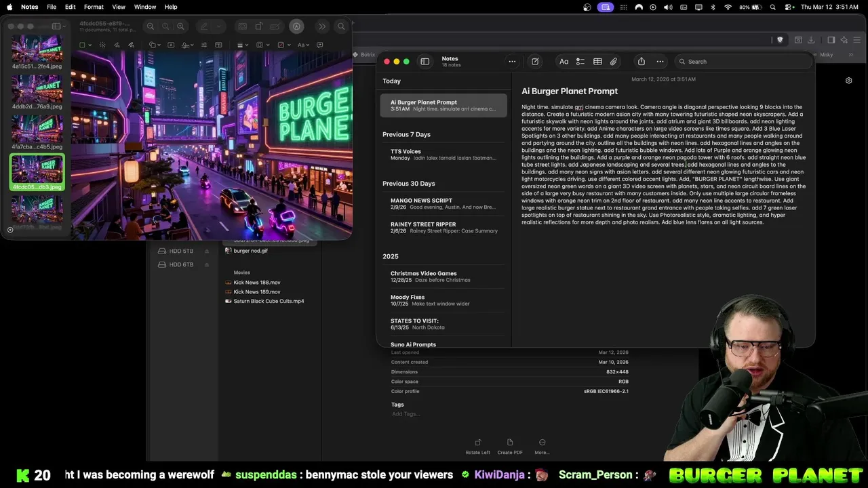Screen dimensions: 868x488
Task: Open the Help menu
Action: (x=171, y=7)
